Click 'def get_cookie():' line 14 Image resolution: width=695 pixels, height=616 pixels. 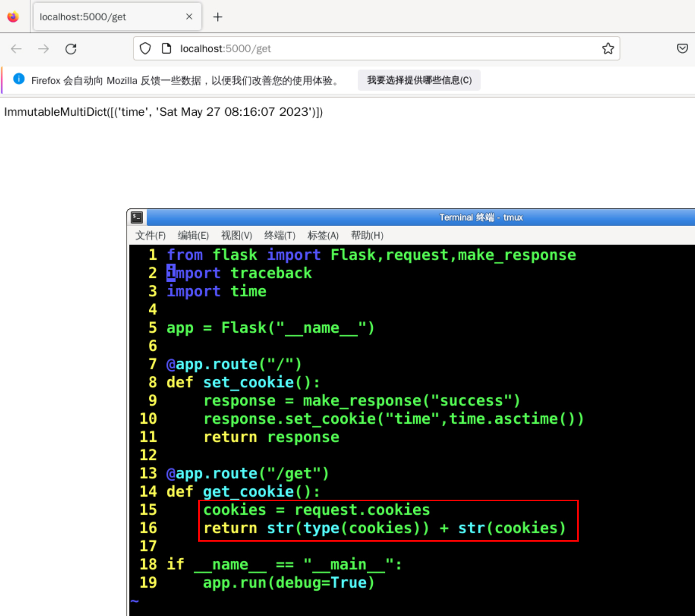[x=243, y=492]
